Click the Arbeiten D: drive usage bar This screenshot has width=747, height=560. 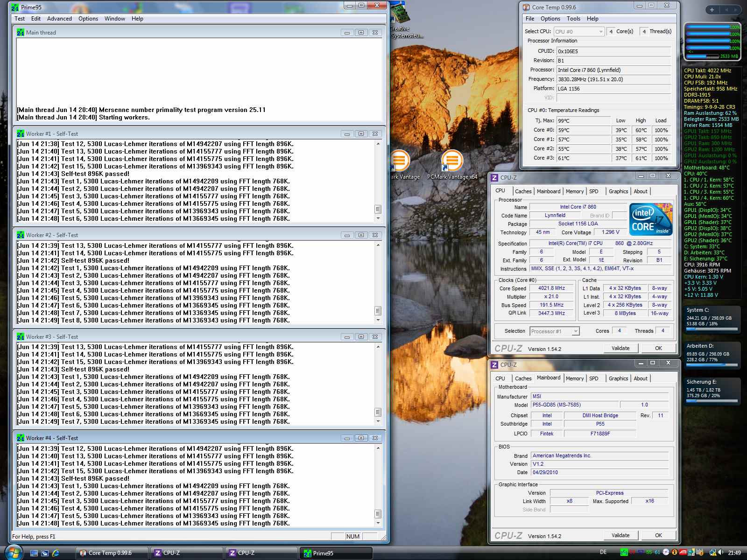712,365
